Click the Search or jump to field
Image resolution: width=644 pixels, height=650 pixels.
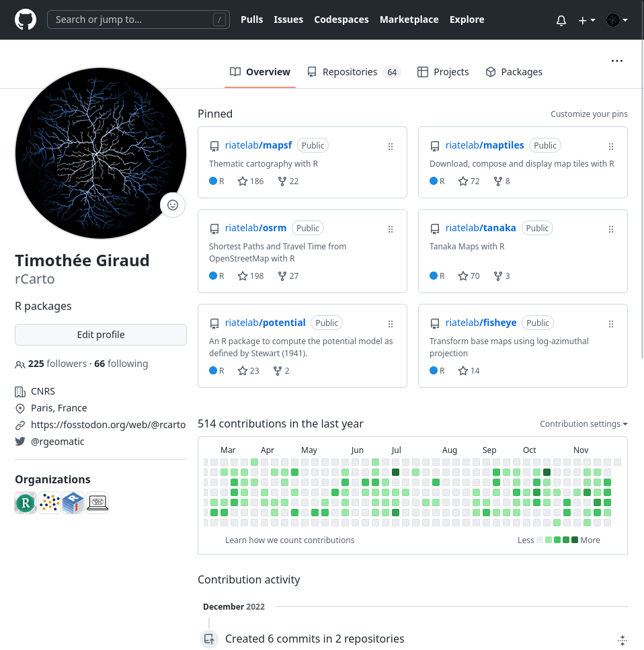[138, 19]
